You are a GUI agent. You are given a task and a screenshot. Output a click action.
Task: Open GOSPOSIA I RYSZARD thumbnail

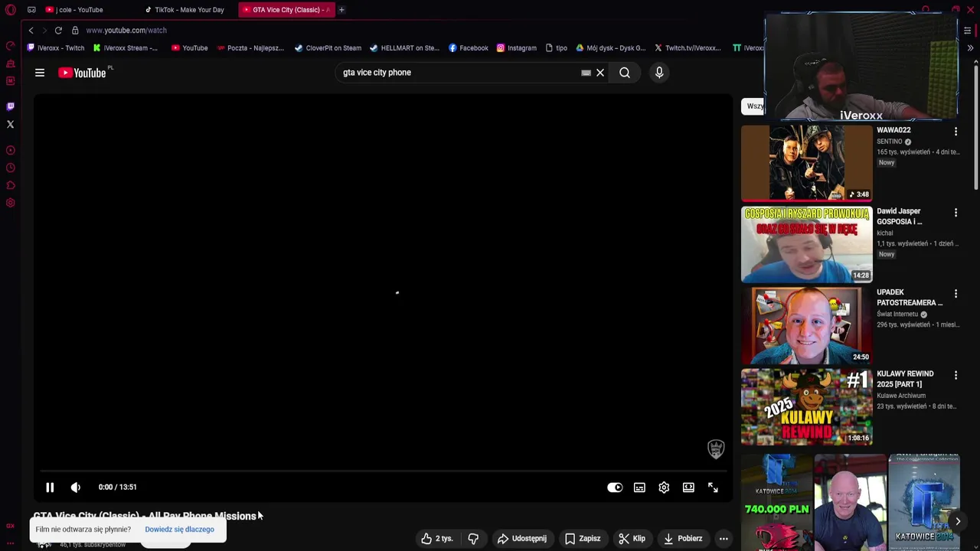click(x=806, y=244)
